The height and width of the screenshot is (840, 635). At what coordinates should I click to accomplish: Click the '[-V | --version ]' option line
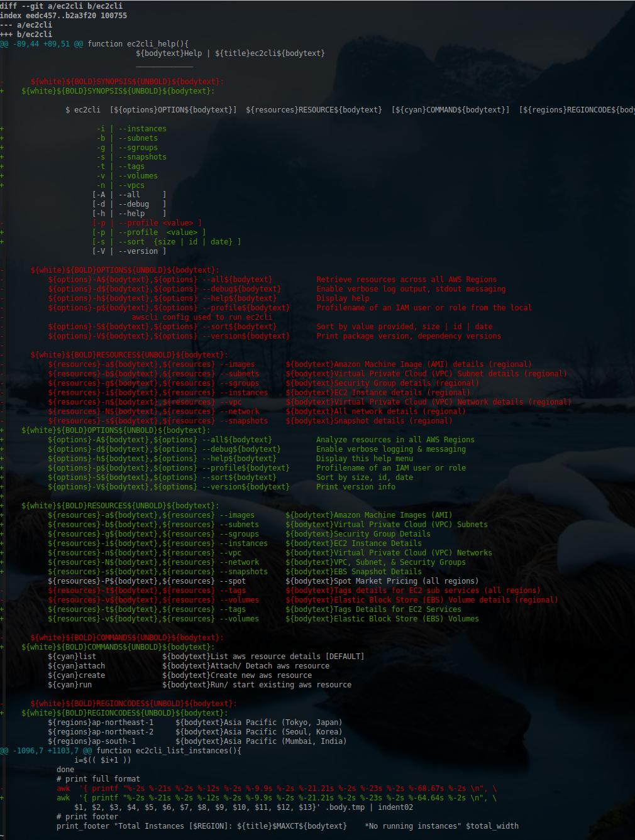pos(129,251)
